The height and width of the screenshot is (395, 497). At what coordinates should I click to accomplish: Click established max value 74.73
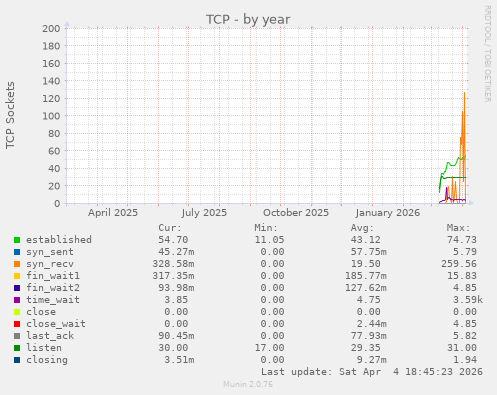[x=462, y=240]
